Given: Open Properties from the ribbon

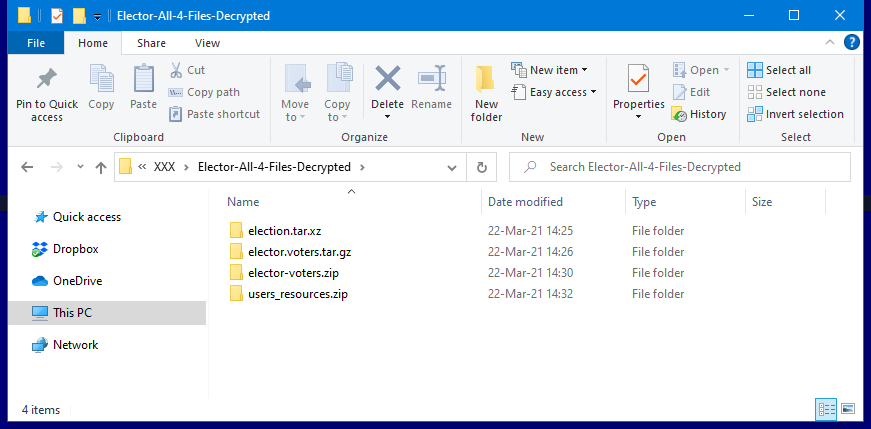Looking at the screenshot, I should [638, 80].
